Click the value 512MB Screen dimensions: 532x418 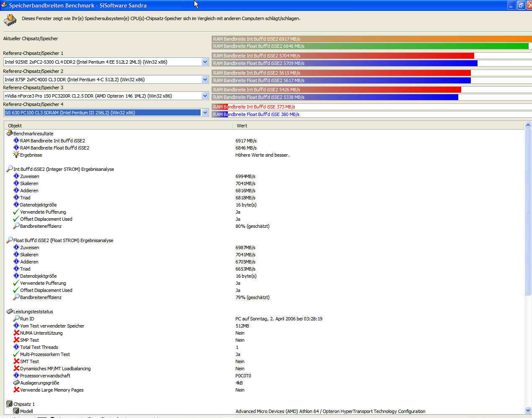pyautogui.click(x=242, y=326)
